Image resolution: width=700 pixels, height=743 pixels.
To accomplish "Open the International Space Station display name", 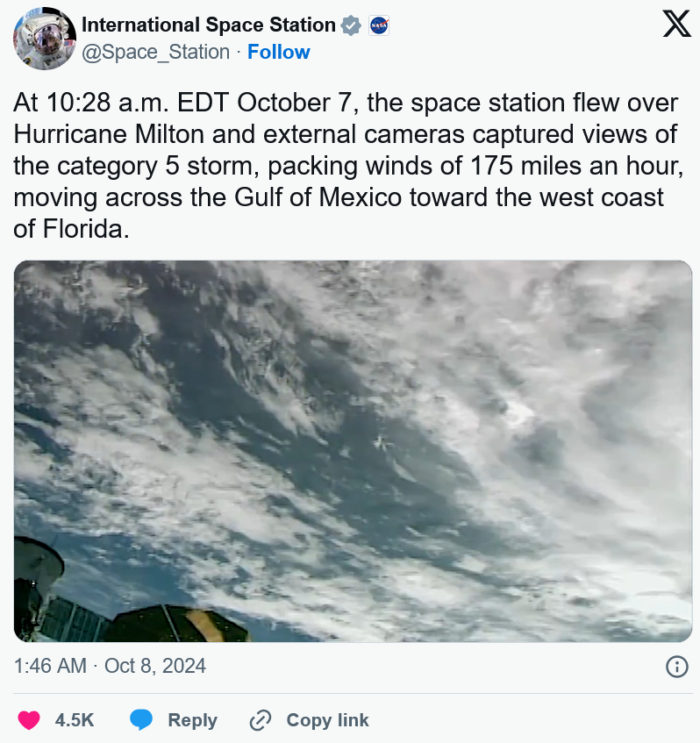I will click(209, 25).
